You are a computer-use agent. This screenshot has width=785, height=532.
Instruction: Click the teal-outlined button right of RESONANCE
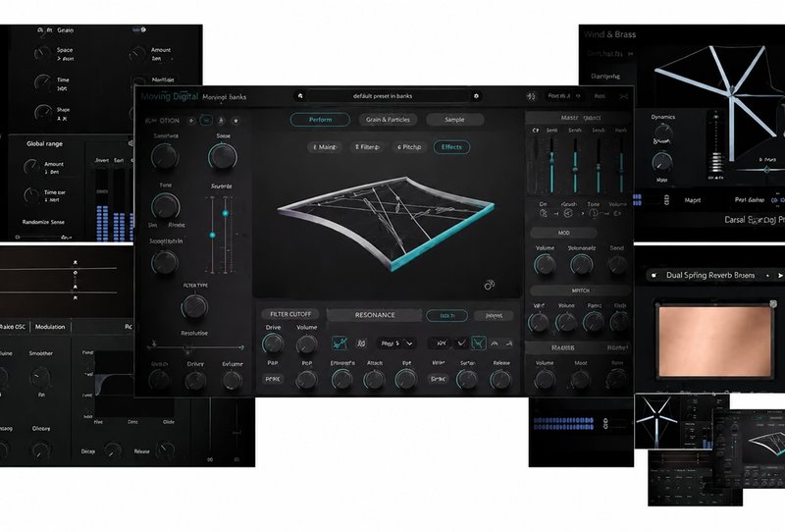coord(447,316)
